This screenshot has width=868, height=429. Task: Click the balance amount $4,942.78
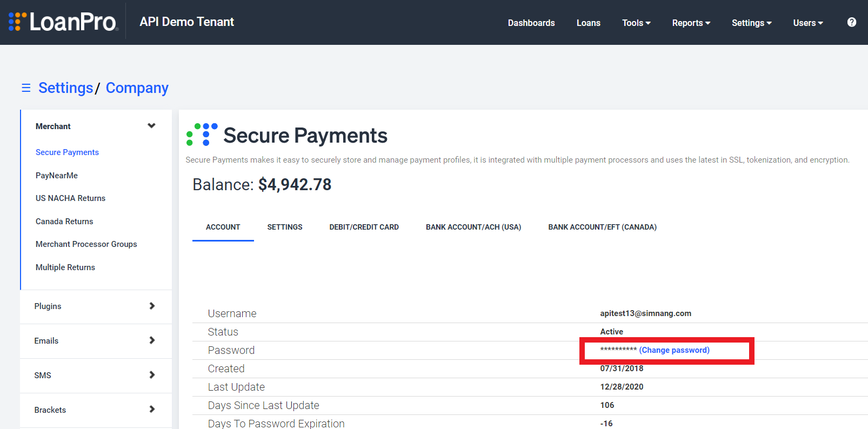click(295, 185)
